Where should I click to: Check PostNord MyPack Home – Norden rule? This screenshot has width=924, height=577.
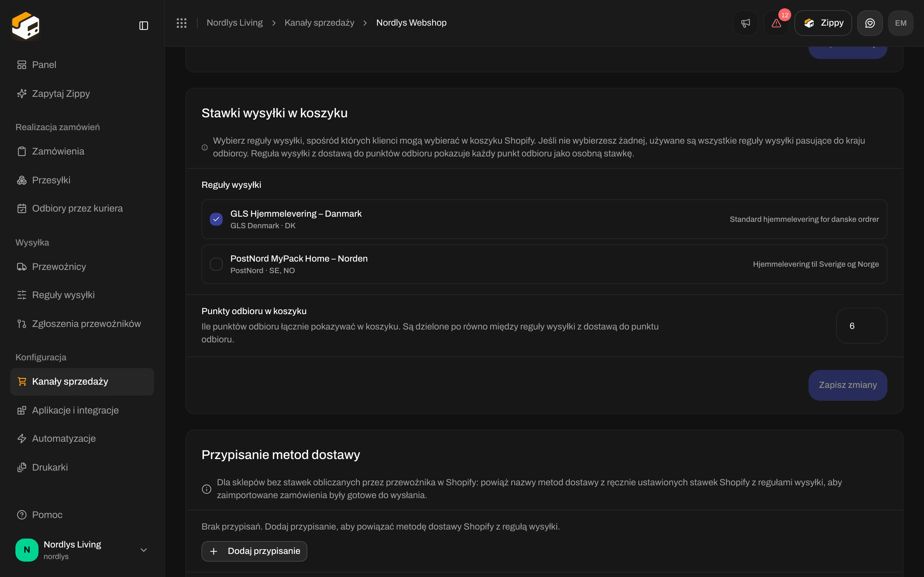coord(216,264)
